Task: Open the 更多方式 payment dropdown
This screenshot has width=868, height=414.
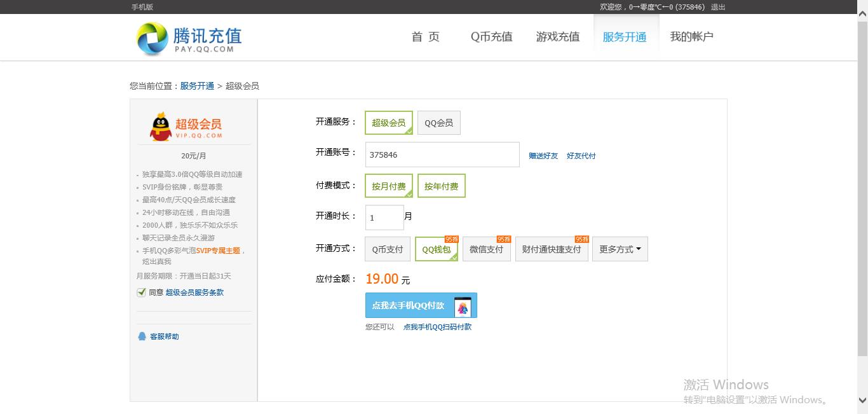Action: 620,249
